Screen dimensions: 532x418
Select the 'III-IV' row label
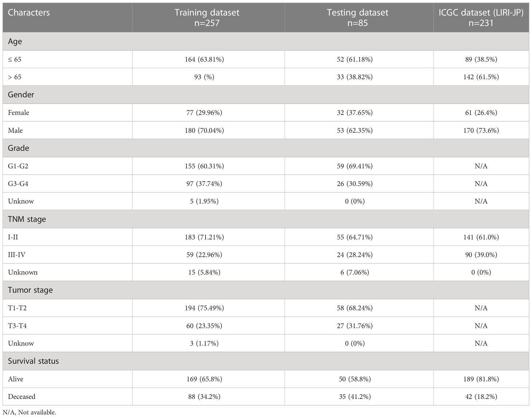(x=17, y=255)
